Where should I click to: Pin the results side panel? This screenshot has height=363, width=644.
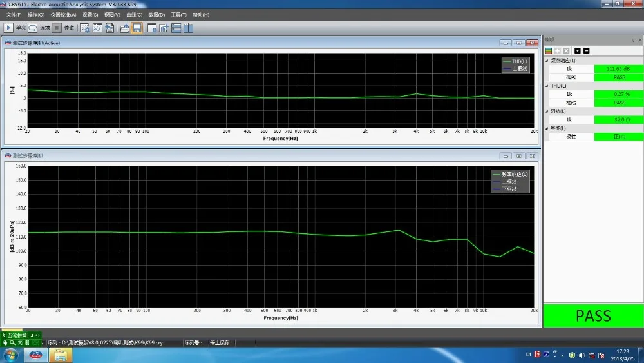(633, 40)
